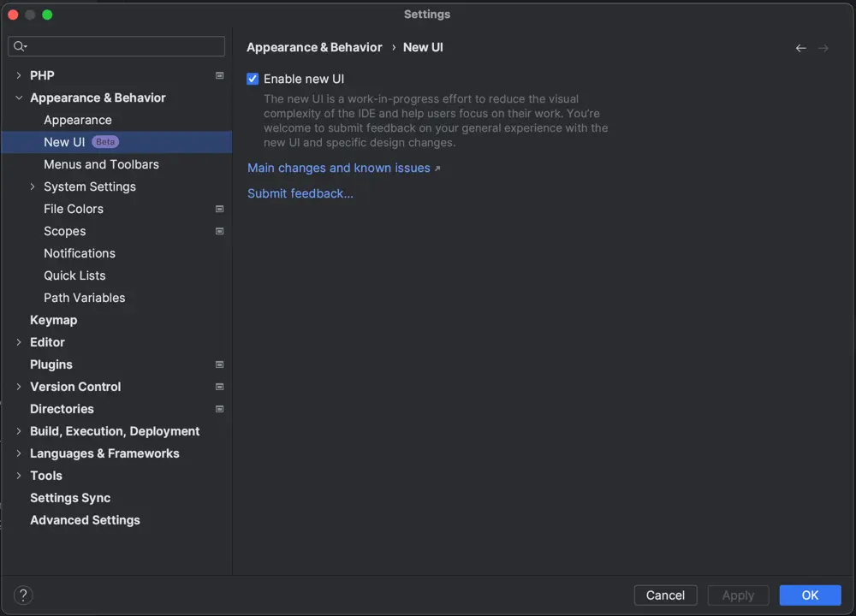856x616 pixels.
Task: Click Appearance & Behavior in the breadcrumb
Action: 312,47
